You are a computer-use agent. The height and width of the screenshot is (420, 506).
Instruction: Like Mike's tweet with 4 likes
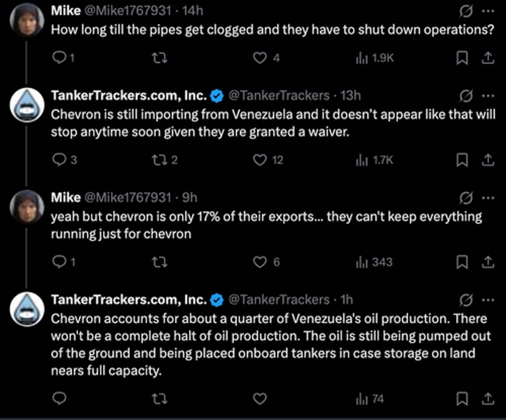coord(260,58)
